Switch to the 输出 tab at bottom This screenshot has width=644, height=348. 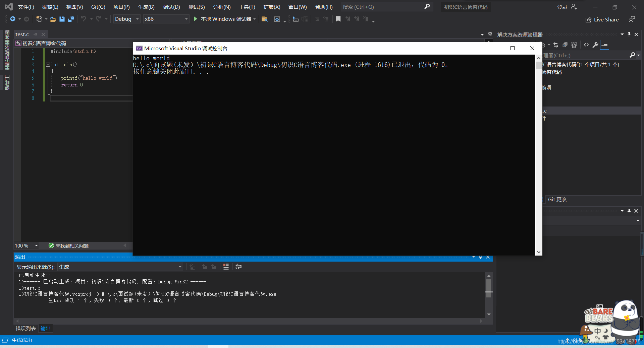point(45,328)
